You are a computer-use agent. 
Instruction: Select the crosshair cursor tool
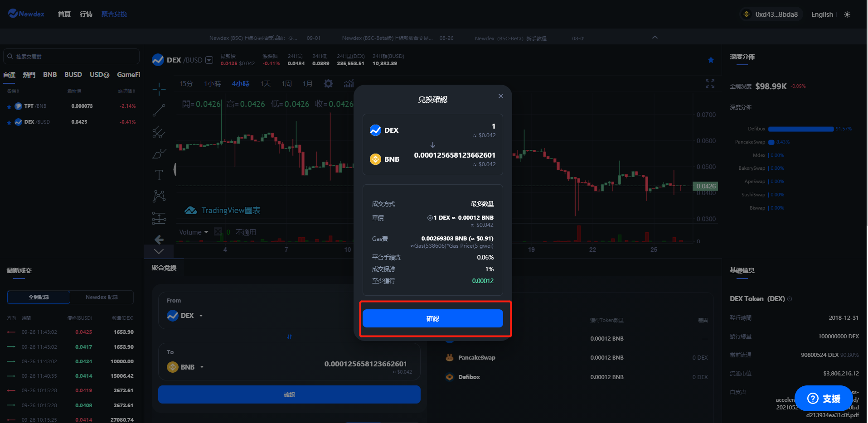point(159,89)
